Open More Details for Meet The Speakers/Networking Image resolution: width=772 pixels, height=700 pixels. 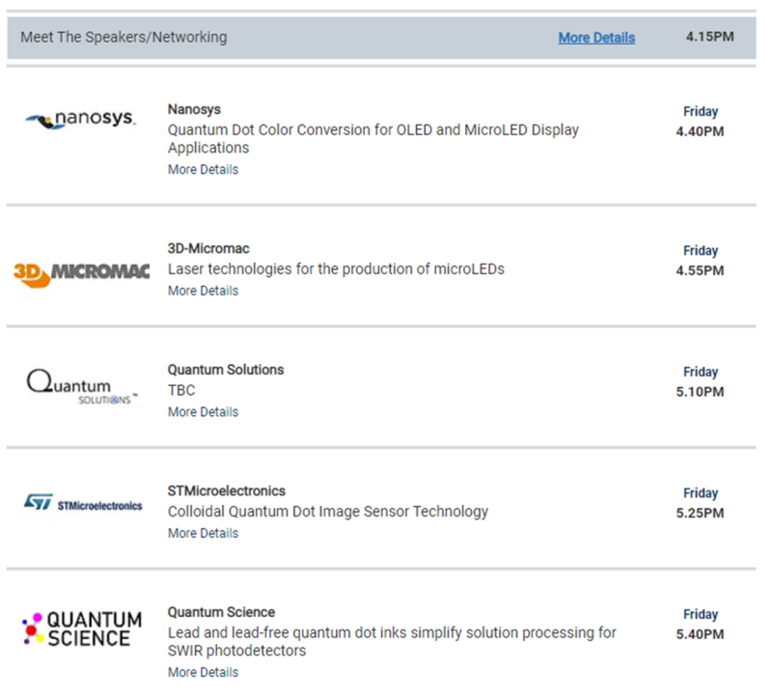[596, 38]
